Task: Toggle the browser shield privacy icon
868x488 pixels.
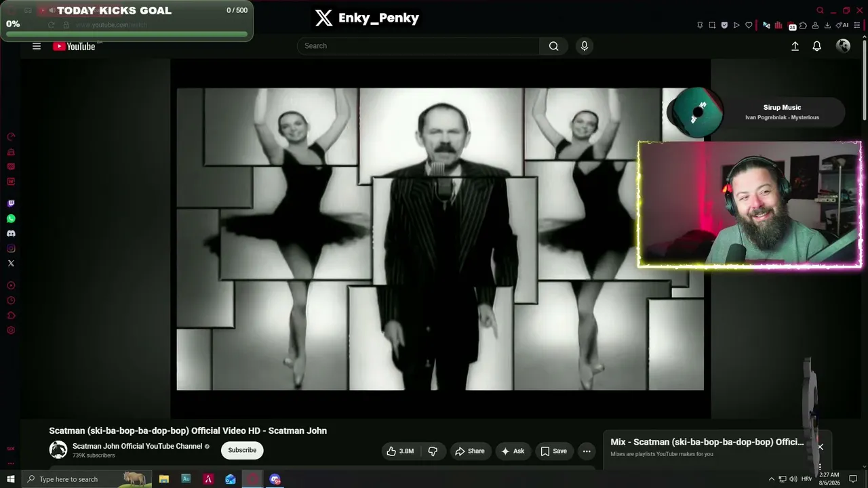Action: point(724,25)
